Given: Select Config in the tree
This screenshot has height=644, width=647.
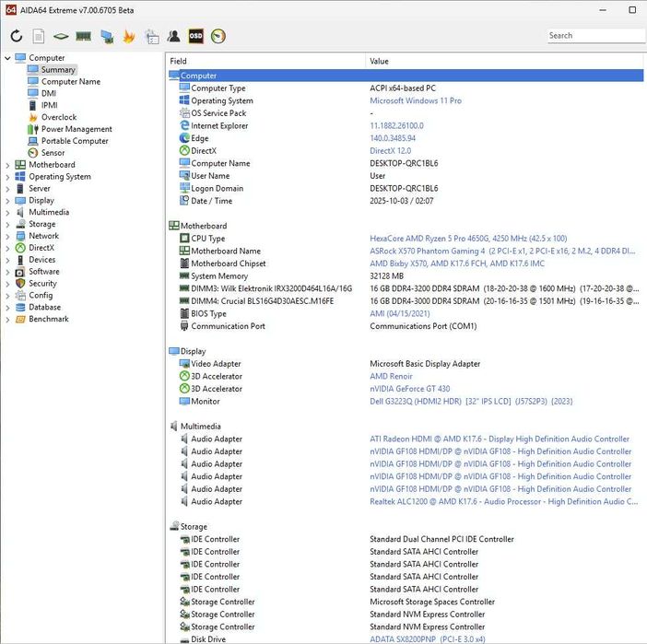Looking at the screenshot, I should coord(41,296).
